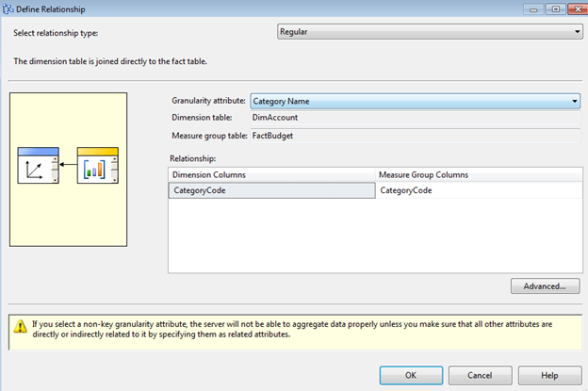Select CategoryCode cell under Dimension Columns
Viewport: 588px width, 391px height.
(271, 190)
